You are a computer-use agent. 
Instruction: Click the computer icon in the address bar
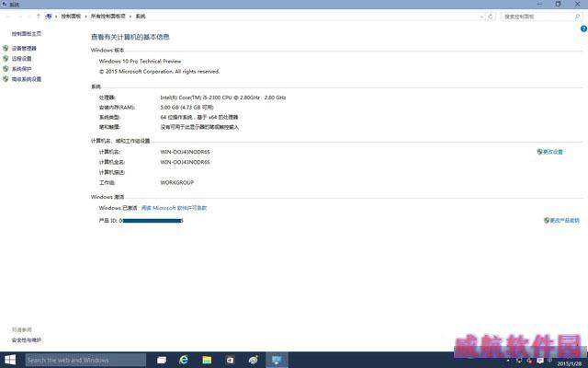coord(49,17)
